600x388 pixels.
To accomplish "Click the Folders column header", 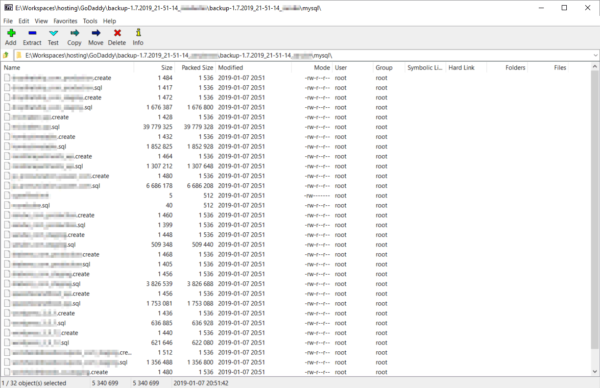I will [507, 68].
